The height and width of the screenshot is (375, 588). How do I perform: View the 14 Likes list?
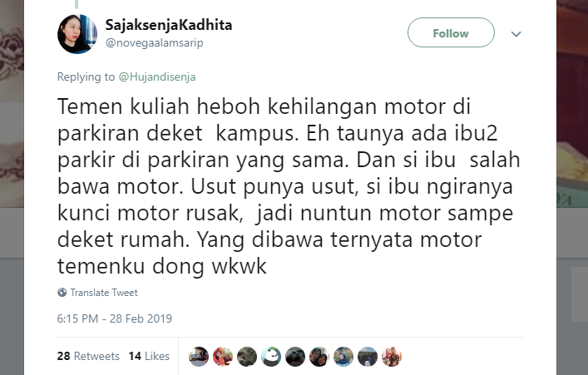149,356
